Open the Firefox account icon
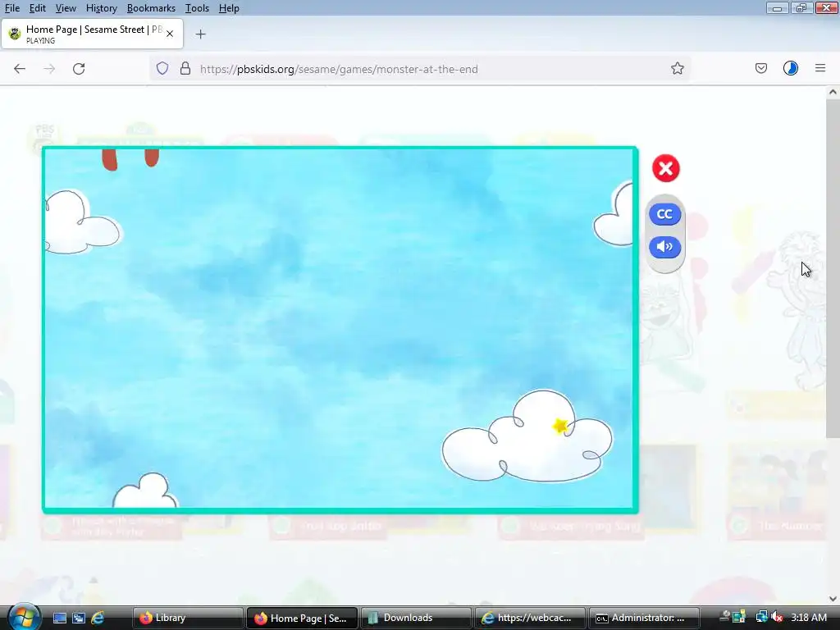The height and width of the screenshot is (630, 840). [x=791, y=69]
